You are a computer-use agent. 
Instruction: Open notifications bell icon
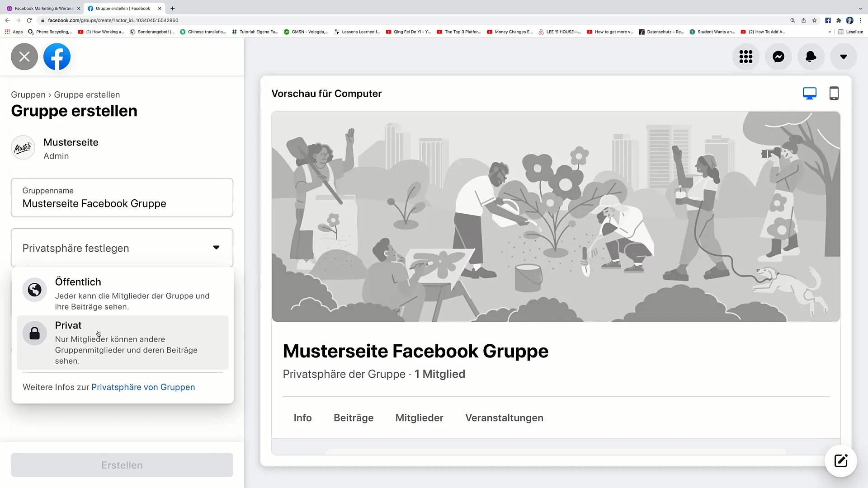click(x=811, y=56)
